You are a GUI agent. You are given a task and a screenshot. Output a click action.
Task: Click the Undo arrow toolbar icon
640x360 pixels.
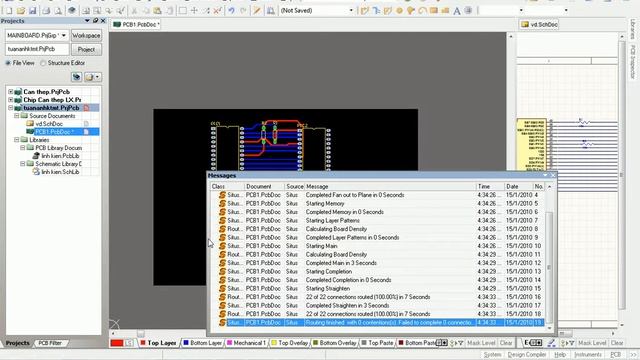[x=231, y=10]
